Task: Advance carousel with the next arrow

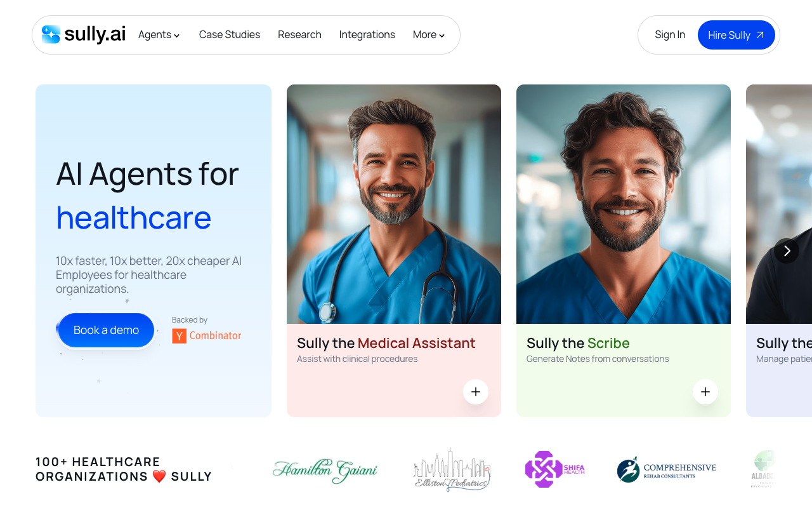Action: click(787, 251)
